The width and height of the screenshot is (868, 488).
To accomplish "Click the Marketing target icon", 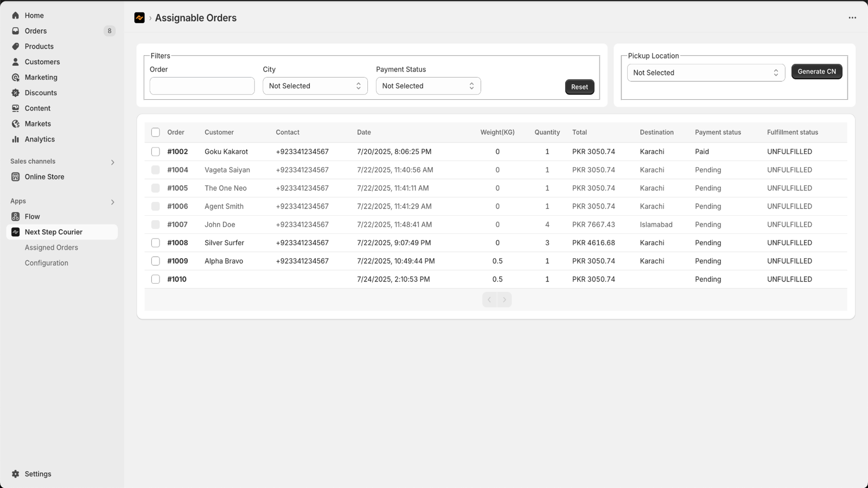I will tap(15, 77).
